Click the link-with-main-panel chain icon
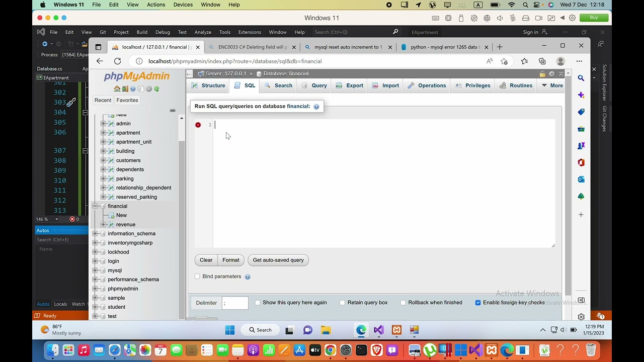The height and width of the screenshot is (362, 644). tap(173, 111)
